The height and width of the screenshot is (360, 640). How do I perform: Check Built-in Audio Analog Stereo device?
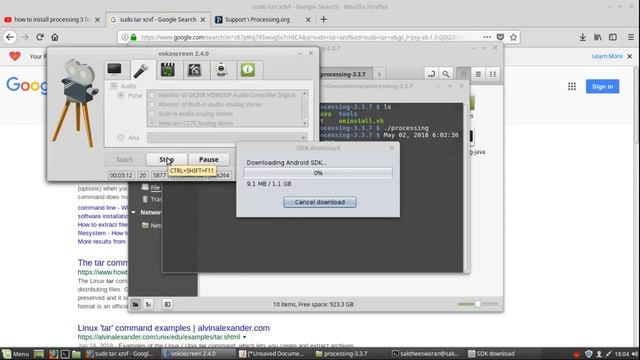[x=152, y=113]
